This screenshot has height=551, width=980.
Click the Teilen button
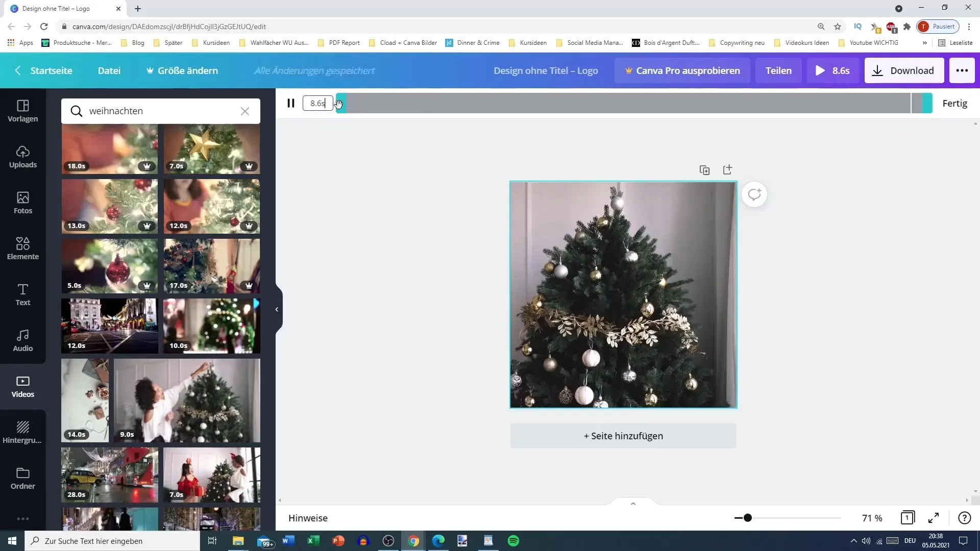point(779,70)
